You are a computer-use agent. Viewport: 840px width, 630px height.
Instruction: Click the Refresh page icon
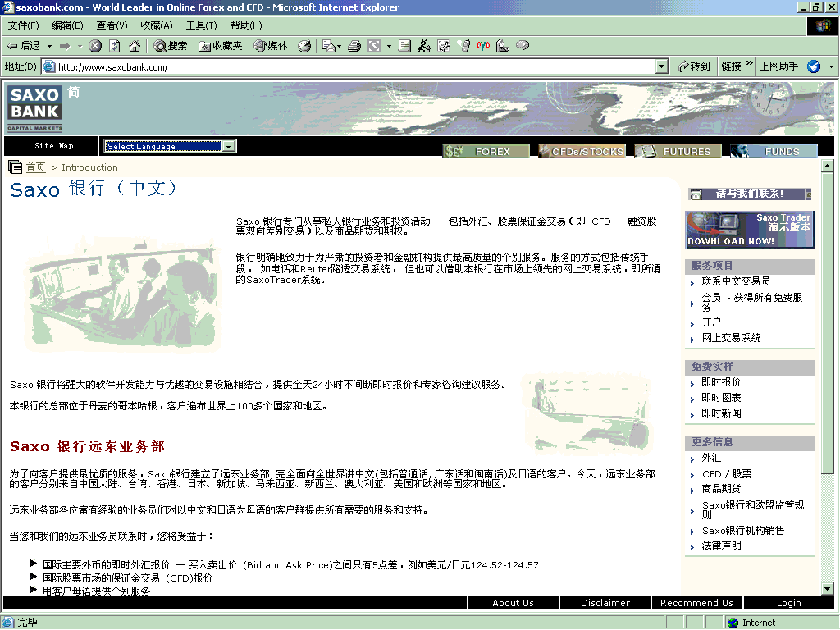click(x=115, y=46)
